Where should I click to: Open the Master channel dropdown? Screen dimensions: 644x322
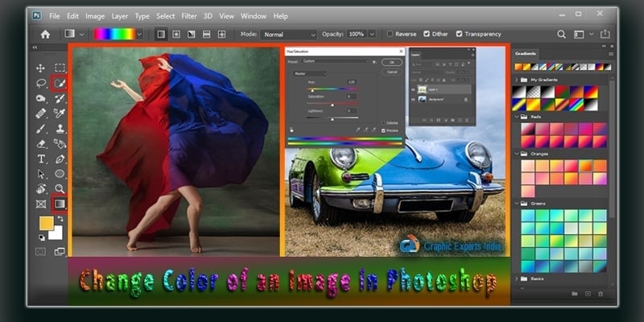click(x=310, y=73)
